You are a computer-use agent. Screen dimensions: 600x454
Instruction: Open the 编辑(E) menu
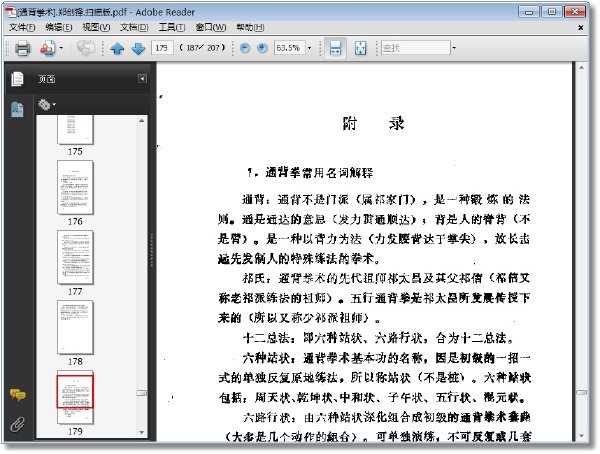pos(59,28)
